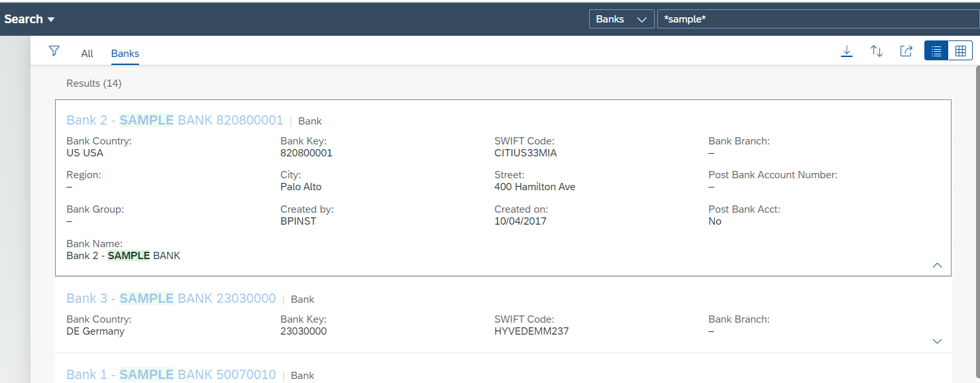Click the Share/export icon

click(x=906, y=50)
